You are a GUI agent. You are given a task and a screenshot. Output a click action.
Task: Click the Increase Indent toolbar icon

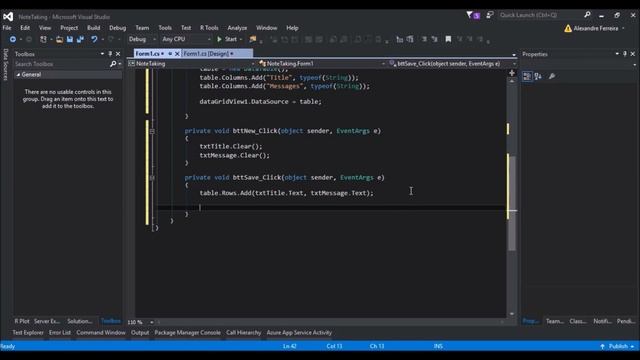click(x=410, y=39)
